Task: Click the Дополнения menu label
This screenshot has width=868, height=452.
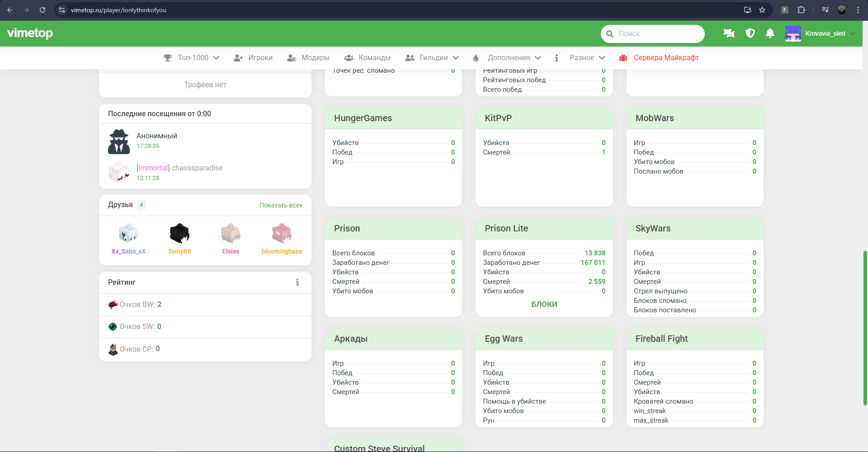Action: [509, 58]
